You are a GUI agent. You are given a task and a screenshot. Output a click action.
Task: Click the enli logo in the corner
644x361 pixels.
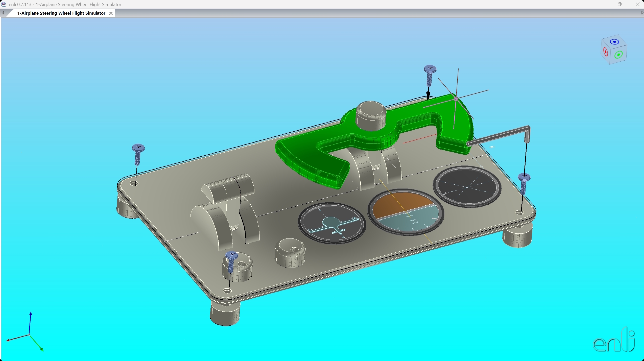pos(614,341)
